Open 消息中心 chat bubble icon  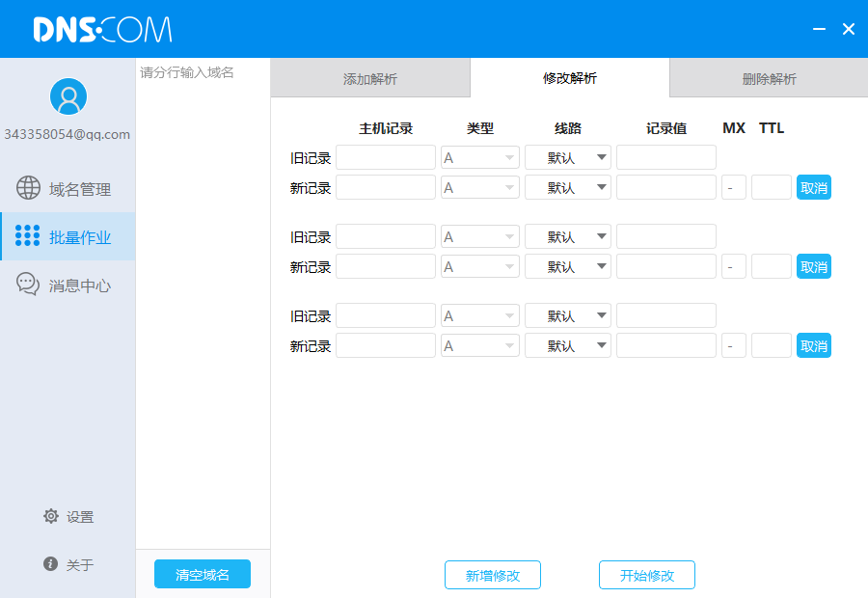28,284
